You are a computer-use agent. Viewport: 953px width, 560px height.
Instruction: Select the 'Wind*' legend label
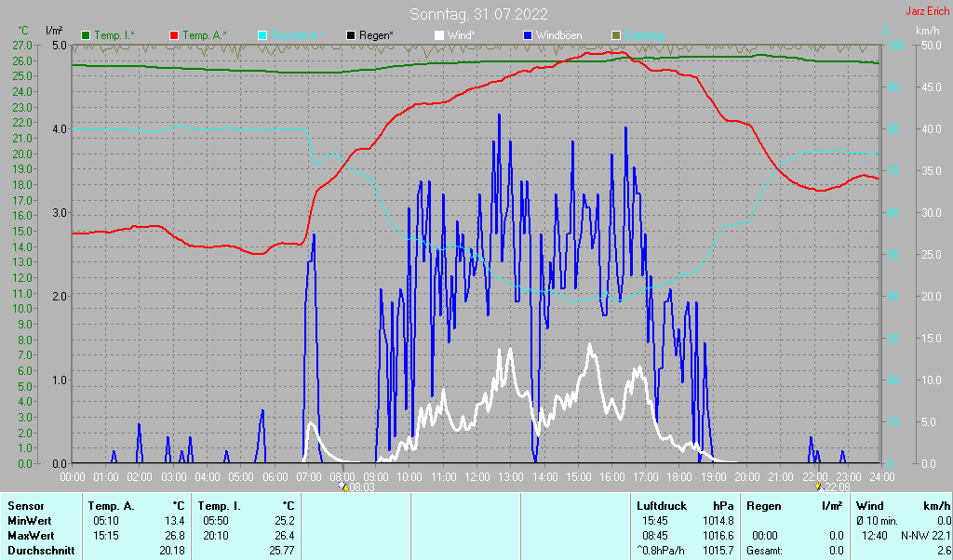[462, 36]
